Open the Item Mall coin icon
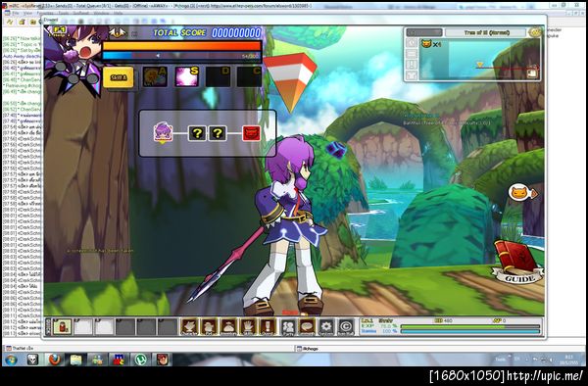Screen dimensions: 588x386 coord(346,327)
